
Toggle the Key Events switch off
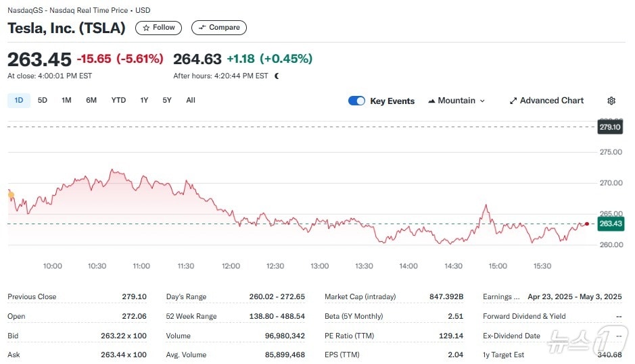[356, 101]
